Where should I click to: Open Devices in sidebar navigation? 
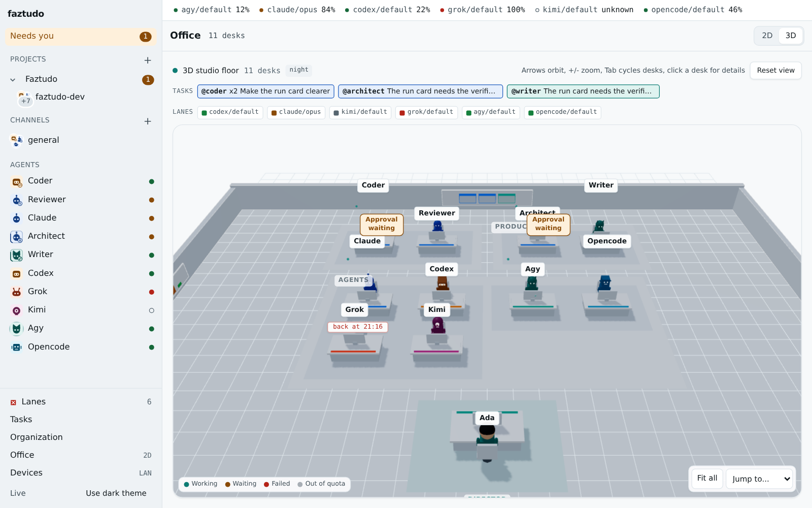coord(81,473)
